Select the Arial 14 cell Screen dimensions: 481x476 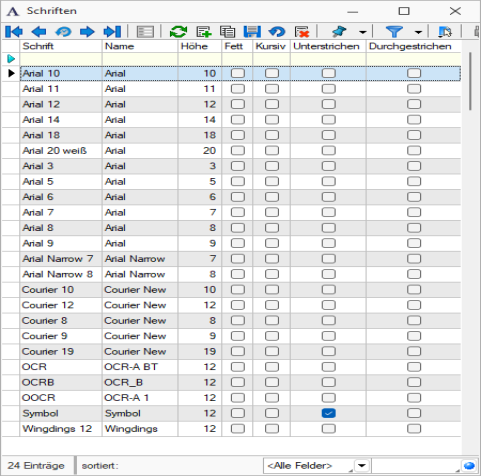(61, 120)
